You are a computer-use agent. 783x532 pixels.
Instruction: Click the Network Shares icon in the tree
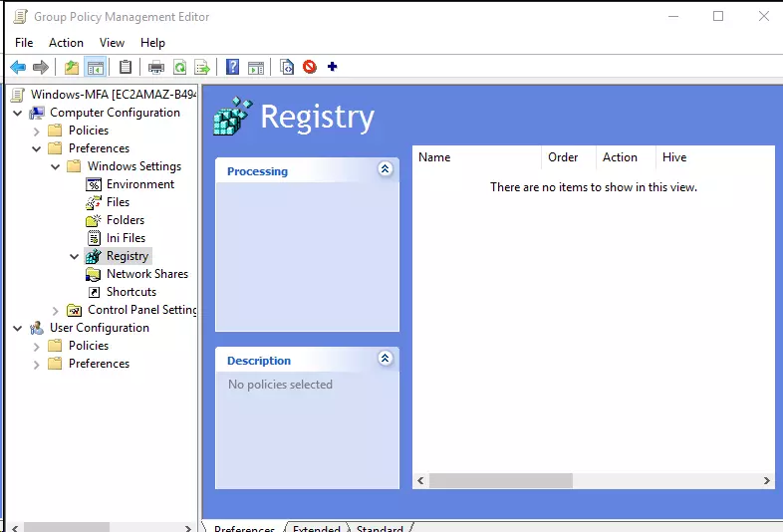94,274
